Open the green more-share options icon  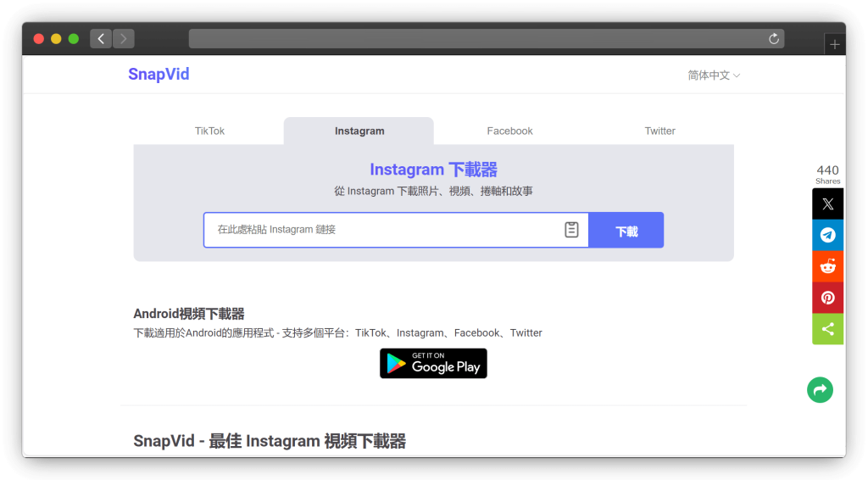[827, 329]
